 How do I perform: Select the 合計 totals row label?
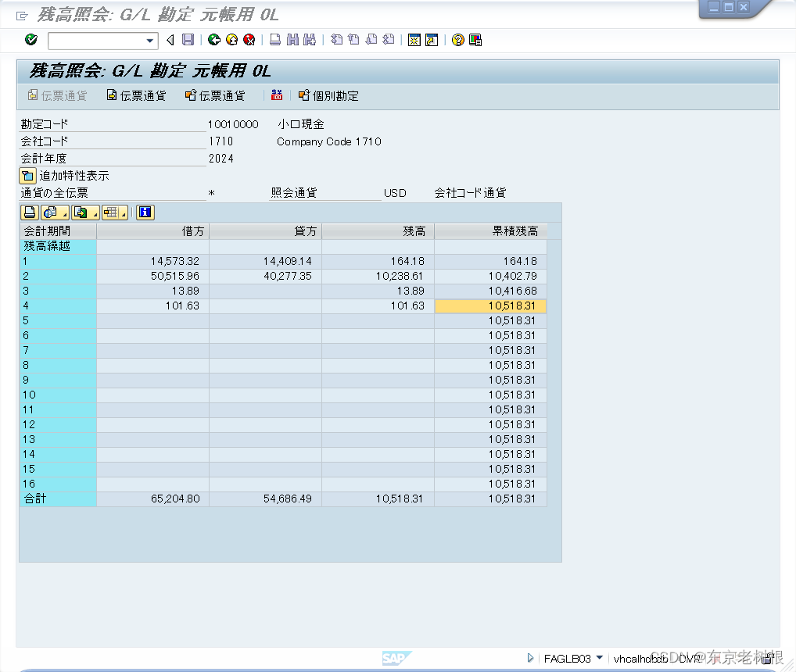58,499
